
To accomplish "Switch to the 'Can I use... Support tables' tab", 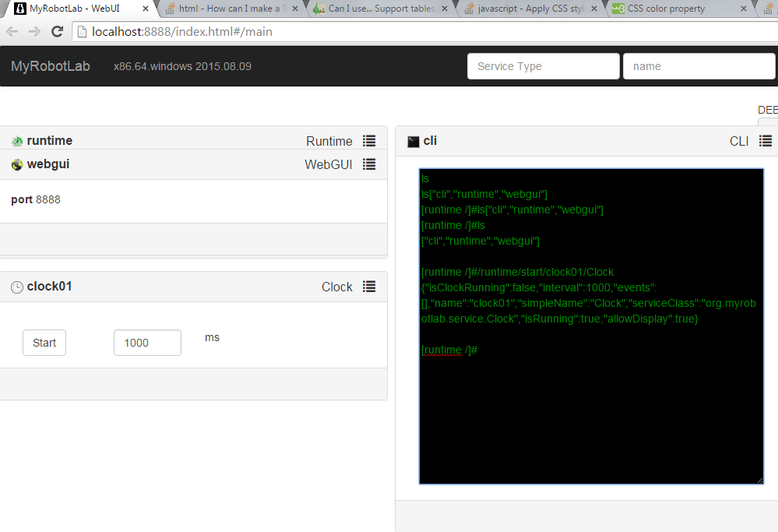I will click(382, 9).
